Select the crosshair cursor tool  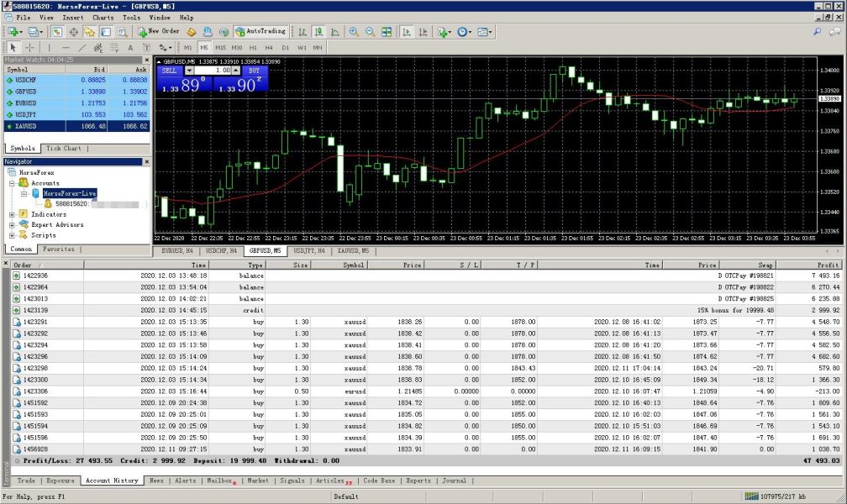point(30,48)
